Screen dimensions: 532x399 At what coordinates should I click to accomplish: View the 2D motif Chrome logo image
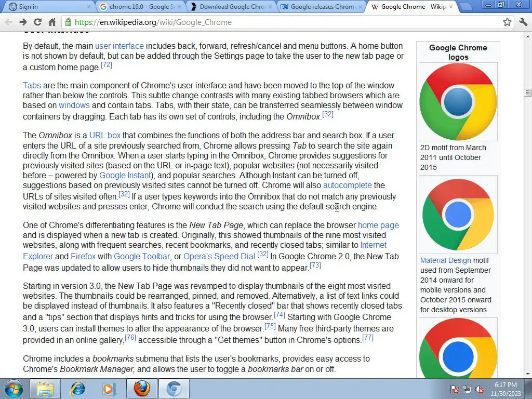pyautogui.click(x=458, y=102)
